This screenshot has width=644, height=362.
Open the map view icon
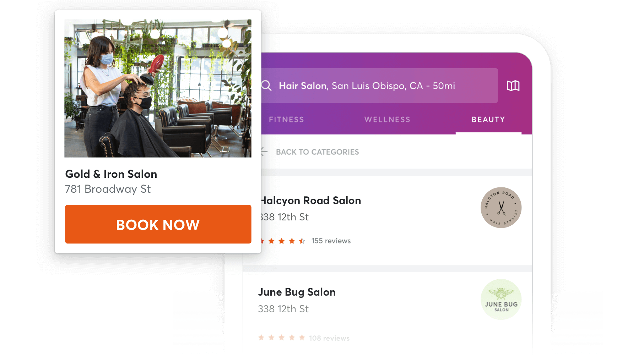pyautogui.click(x=513, y=86)
